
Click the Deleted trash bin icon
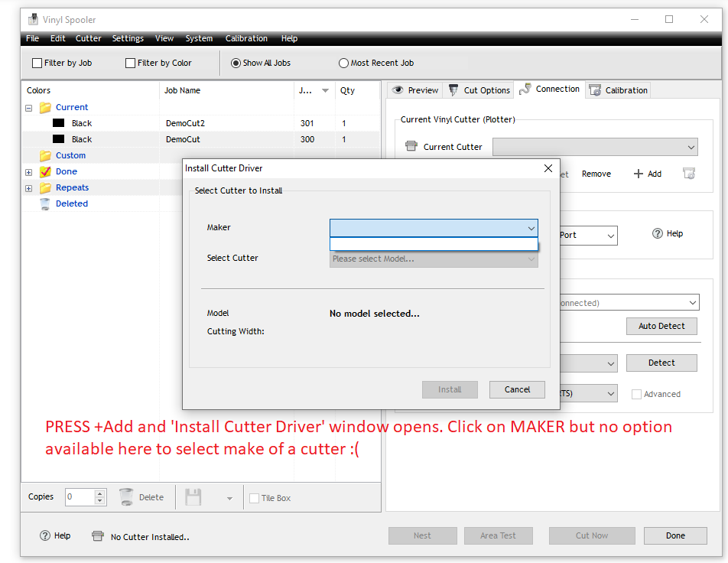pyautogui.click(x=45, y=204)
